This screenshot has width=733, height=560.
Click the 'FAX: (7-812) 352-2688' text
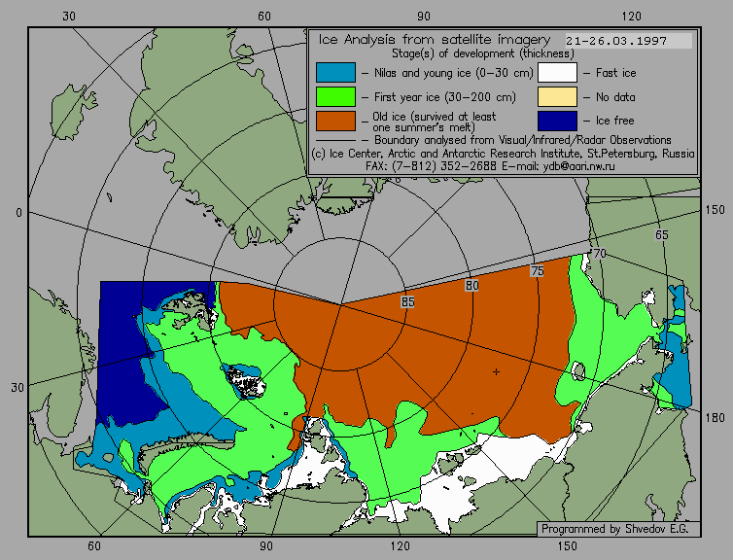431,166
